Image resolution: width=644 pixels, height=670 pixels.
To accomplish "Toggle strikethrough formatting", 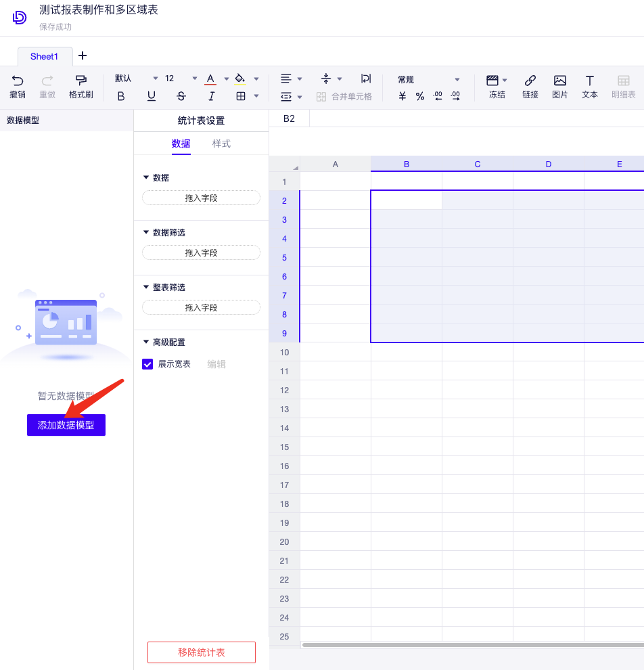I will coord(181,96).
